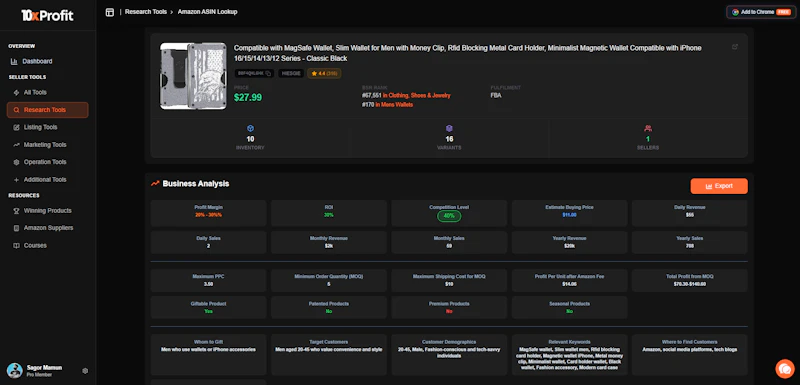800x385 pixels.
Task: Click the Where to Find Customers card
Action: pyautogui.click(x=690, y=355)
